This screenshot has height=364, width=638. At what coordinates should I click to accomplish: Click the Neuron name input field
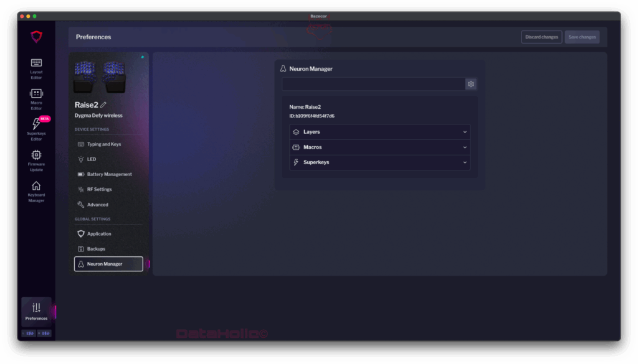pos(373,84)
